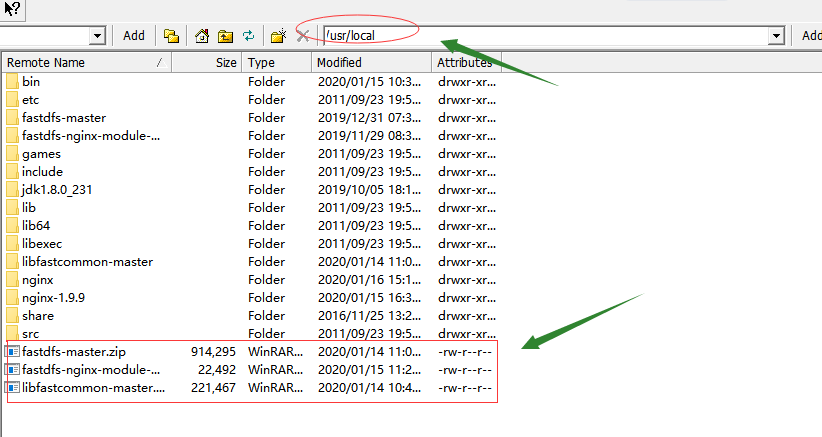Select the nginx-1.9.9 folder

click(53, 298)
